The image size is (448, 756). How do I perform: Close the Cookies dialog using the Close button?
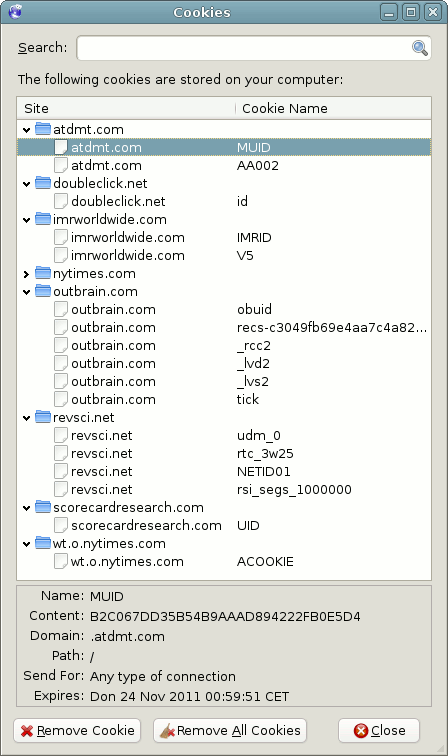point(379,730)
